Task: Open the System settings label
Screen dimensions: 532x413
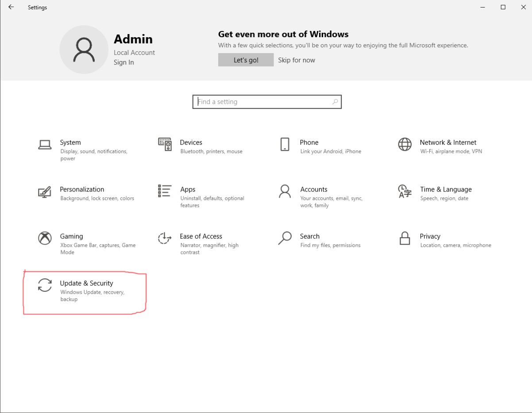Action: (70, 142)
